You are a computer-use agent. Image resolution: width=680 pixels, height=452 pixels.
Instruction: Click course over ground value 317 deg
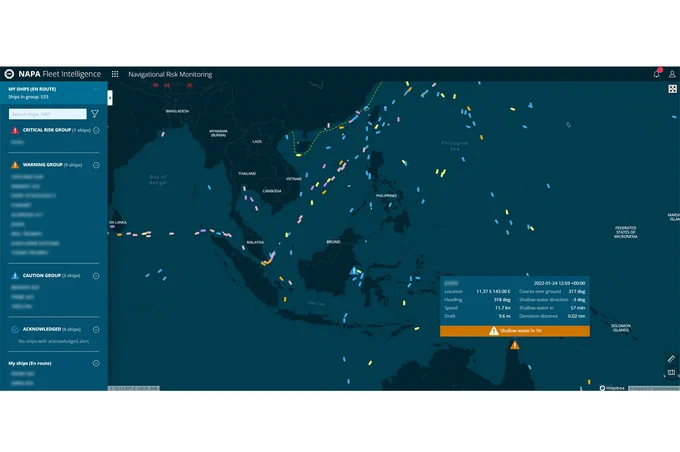(x=576, y=292)
